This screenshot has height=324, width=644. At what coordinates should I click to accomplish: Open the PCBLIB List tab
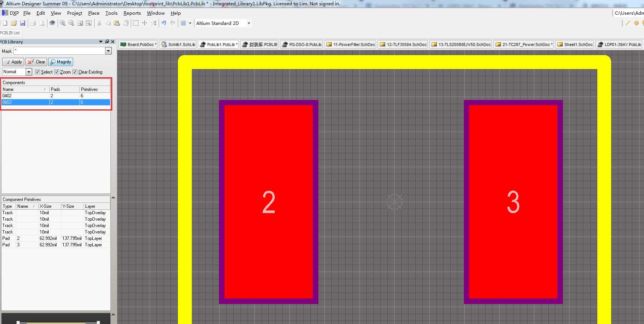[x=10, y=33]
